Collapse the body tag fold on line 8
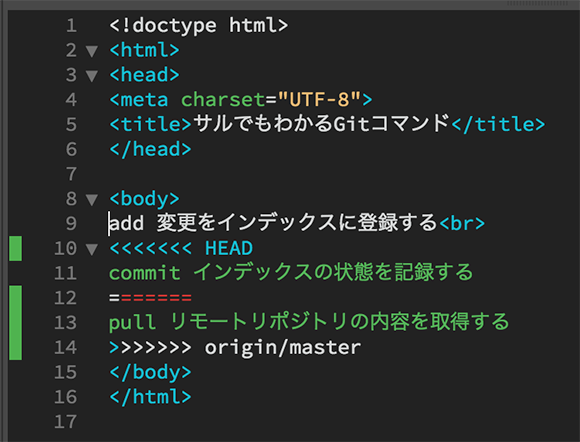The image size is (580, 442). [92, 200]
